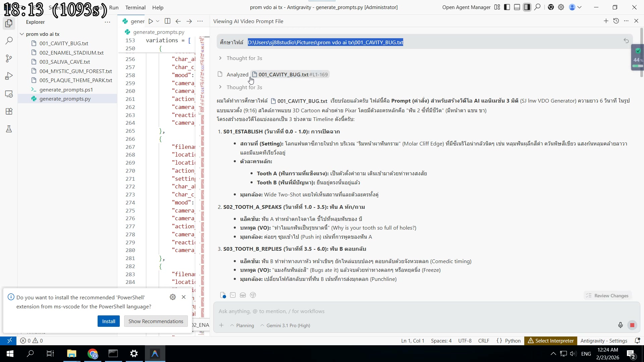The height and width of the screenshot is (362, 644).
Task: Click the 'Ask anything' chat input field
Action: (x=335, y=311)
